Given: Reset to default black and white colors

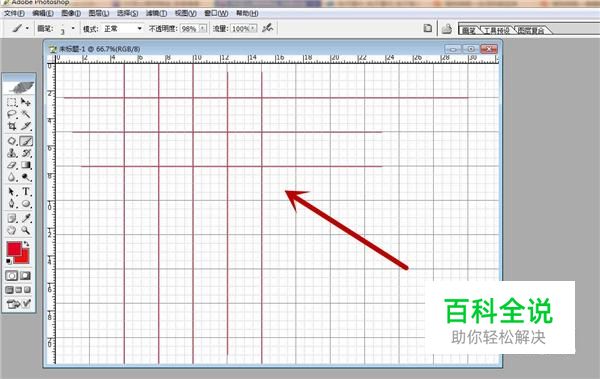Looking at the screenshot, I should pyautogui.click(x=9, y=261).
